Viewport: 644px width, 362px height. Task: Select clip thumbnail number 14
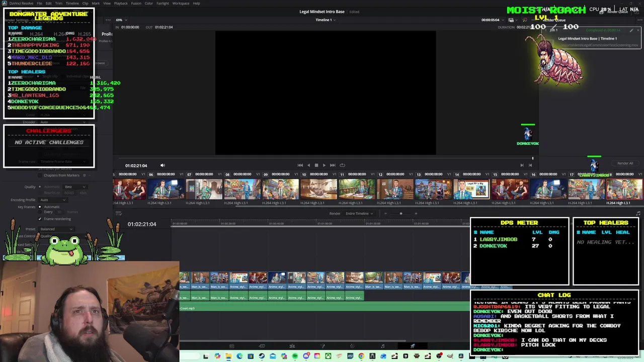471,190
